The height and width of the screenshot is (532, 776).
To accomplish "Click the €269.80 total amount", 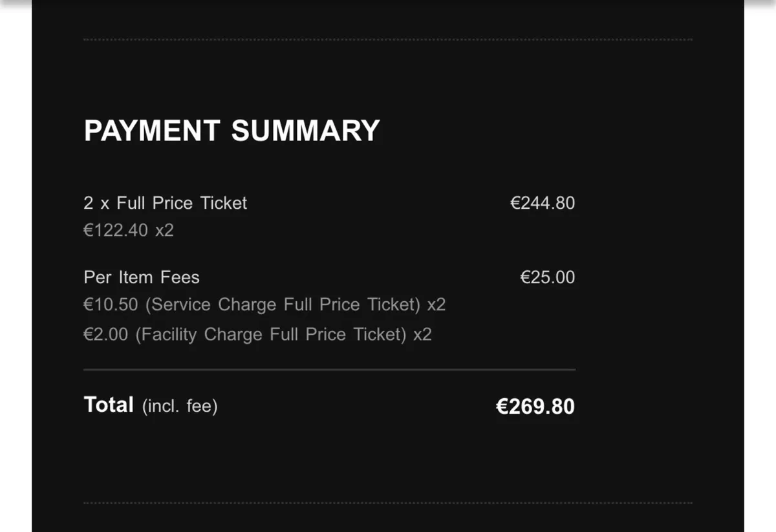I will (x=535, y=407).
